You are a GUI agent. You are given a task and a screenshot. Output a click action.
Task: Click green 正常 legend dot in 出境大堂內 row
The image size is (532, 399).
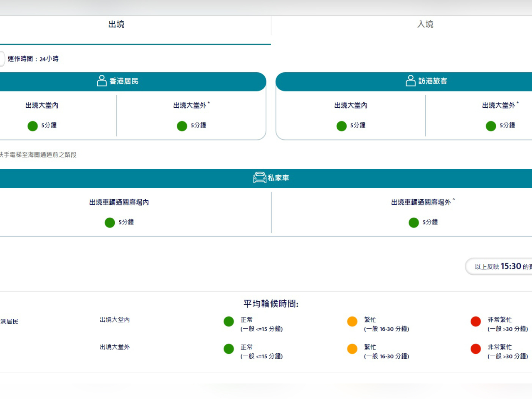click(x=229, y=322)
